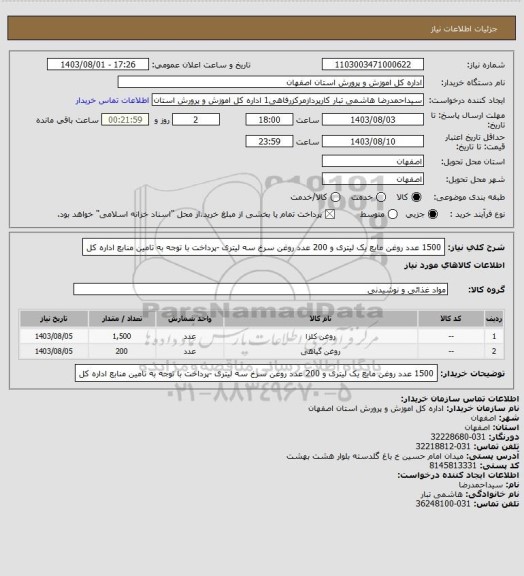This screenshot has height=576, width=524.
Task: Click the need date of row 1
Action: 54,336
